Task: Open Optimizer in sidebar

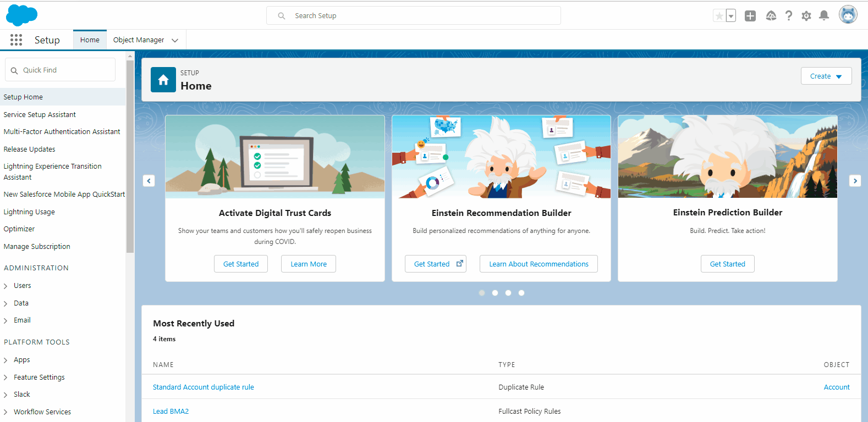Action: pos(19,229)
